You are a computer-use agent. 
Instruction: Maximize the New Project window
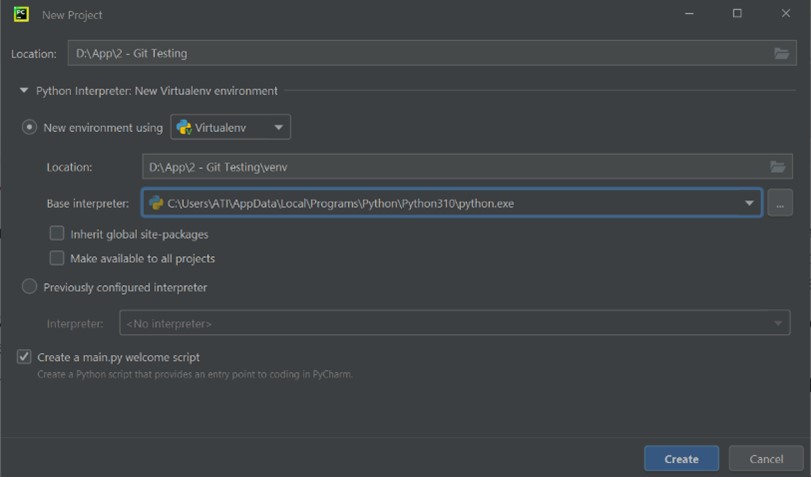737,14
